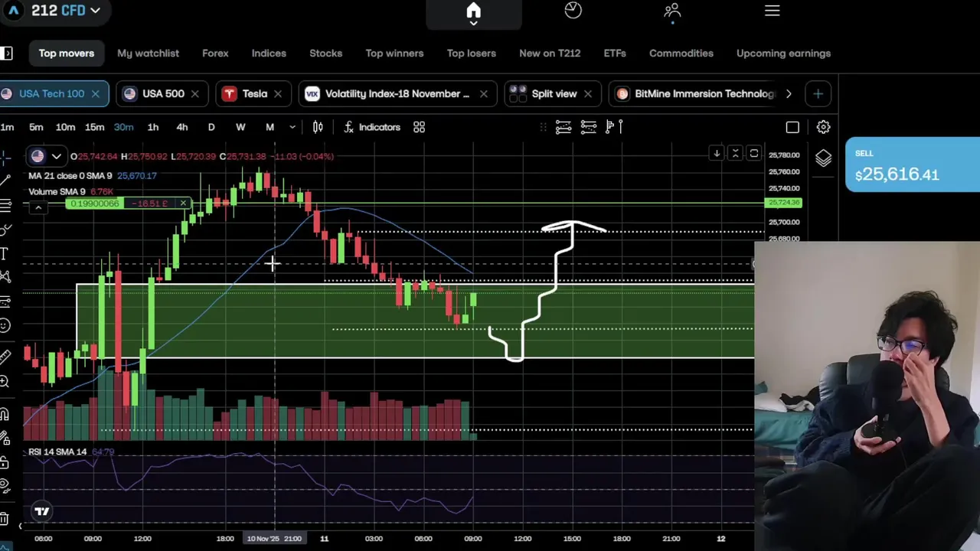Toggle lock all drawings padlock
The width and height of the screenshot is (980, 551).
pyautogui.click(x=5, y=462)
